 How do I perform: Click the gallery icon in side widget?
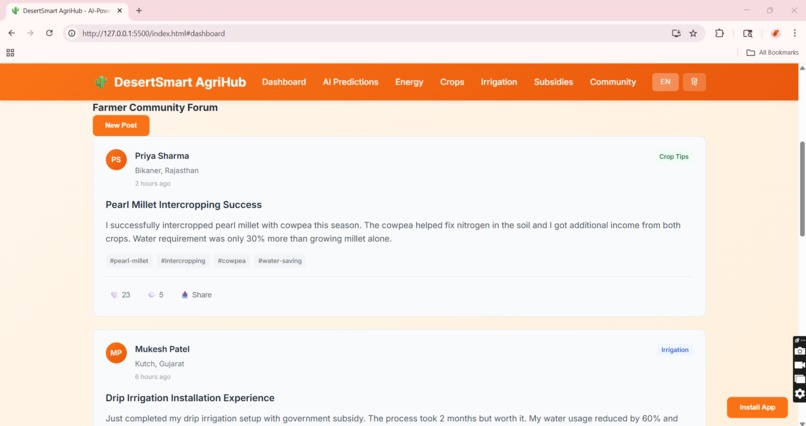pos(799,379)
